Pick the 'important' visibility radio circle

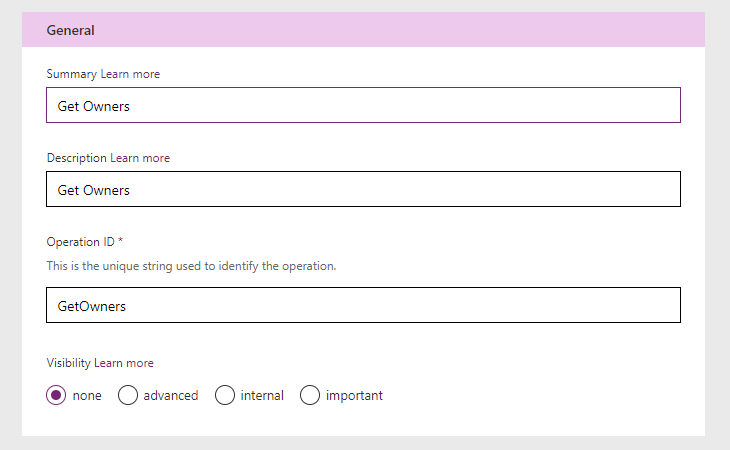pyautogui.click(x=310, y=395)
